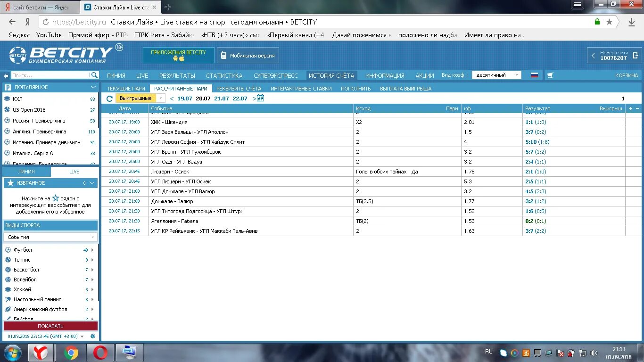644x362 pixels.
Task: Go to previous dates with < arrow
Action: (172, 99)
